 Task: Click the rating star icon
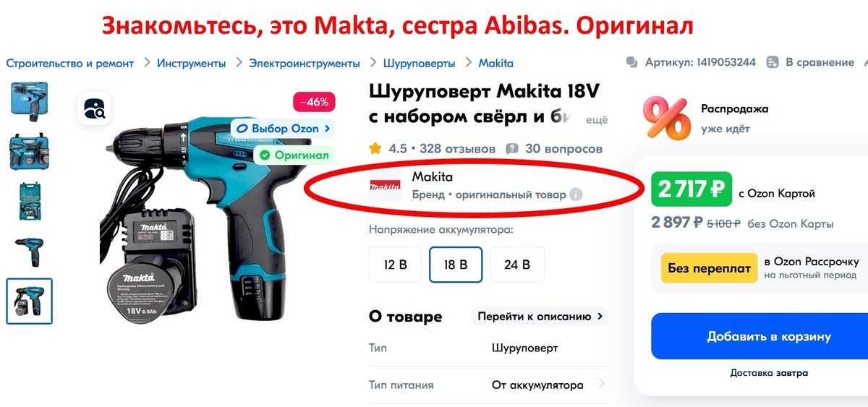(x=375, y=148)
